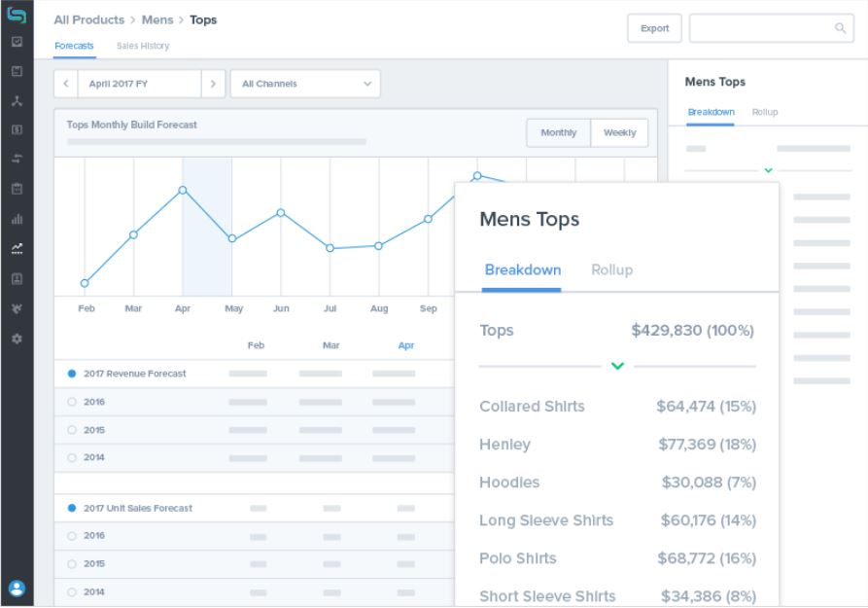
Task: Switch to the Sales History tab
Action: coord(143,46)
